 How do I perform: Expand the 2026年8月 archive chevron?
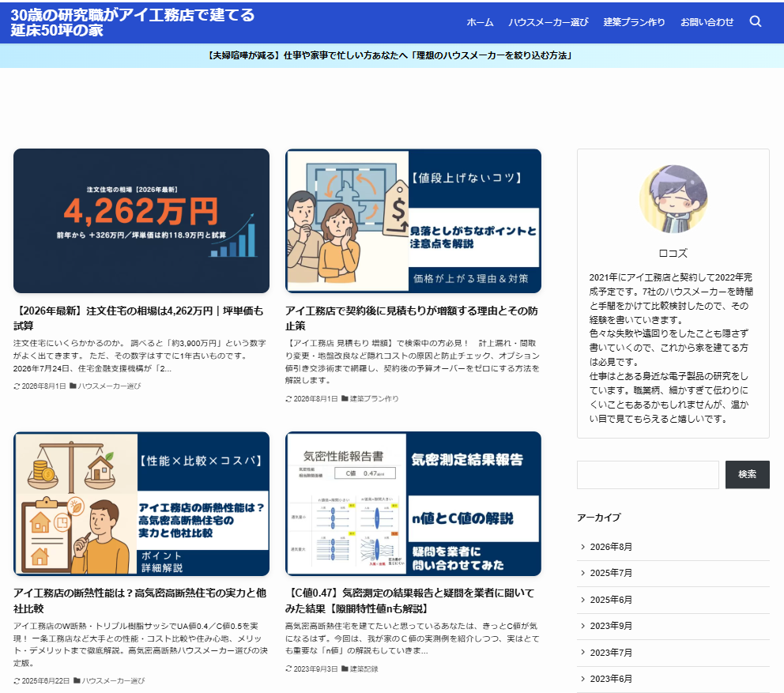(x=582, y=547)
